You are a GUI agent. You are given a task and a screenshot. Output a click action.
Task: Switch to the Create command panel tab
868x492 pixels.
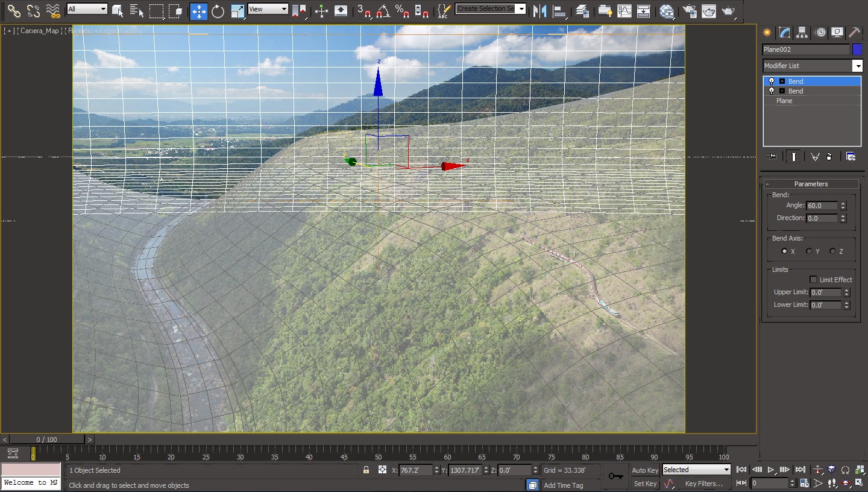(767, 33)
